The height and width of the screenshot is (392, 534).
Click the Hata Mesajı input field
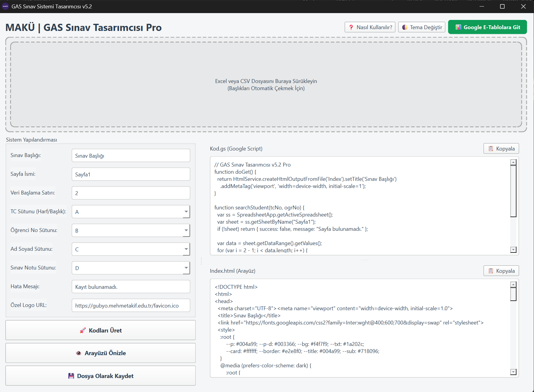[x=131, y=287]
